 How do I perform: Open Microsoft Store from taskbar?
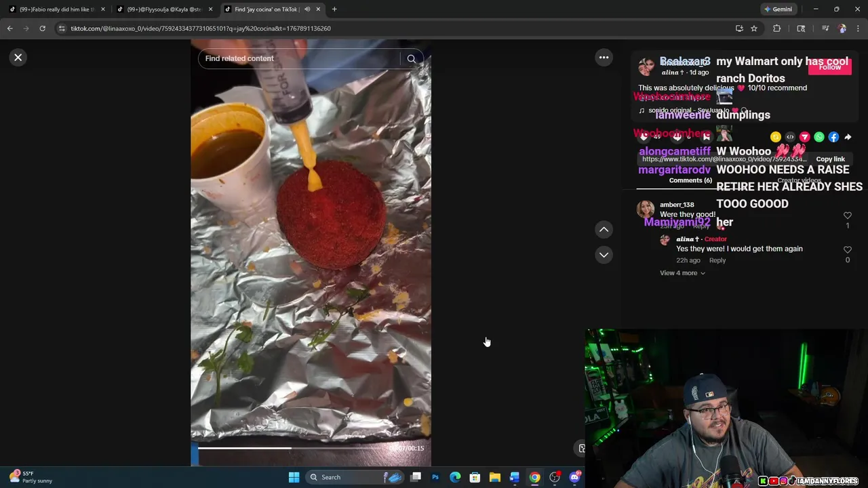click(475, 477)
